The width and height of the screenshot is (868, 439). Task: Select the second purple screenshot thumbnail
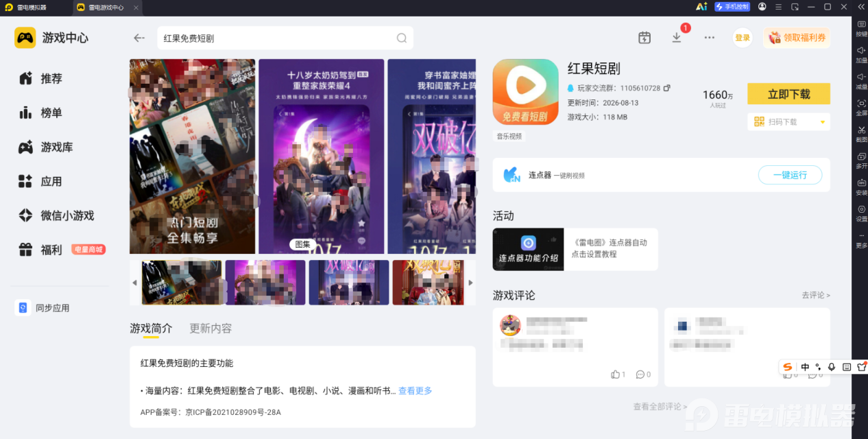265,283
